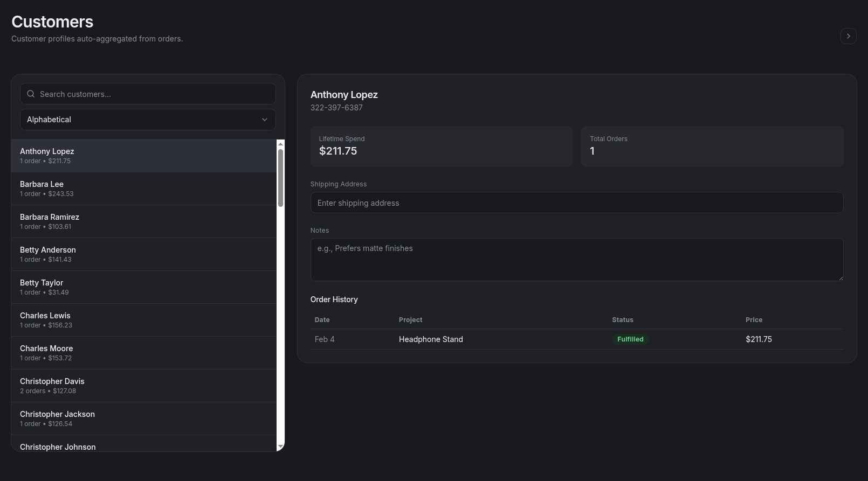Screen dimensions: 868x481
Task: Select Christopher Jackson customer entry
Action: 143,419
